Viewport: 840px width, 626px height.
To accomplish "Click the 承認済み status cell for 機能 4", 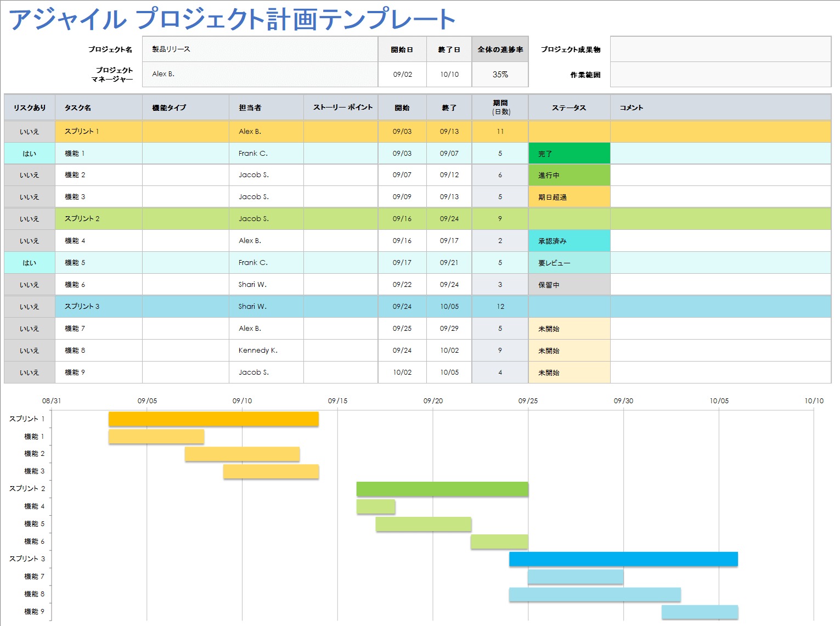I will (x=569, y=241).
